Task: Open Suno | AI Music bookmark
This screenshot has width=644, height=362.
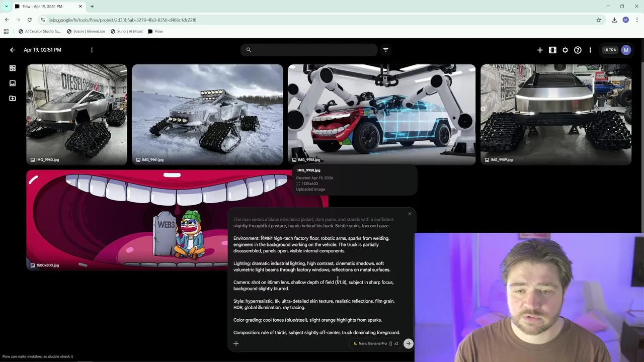Action: 127,31
